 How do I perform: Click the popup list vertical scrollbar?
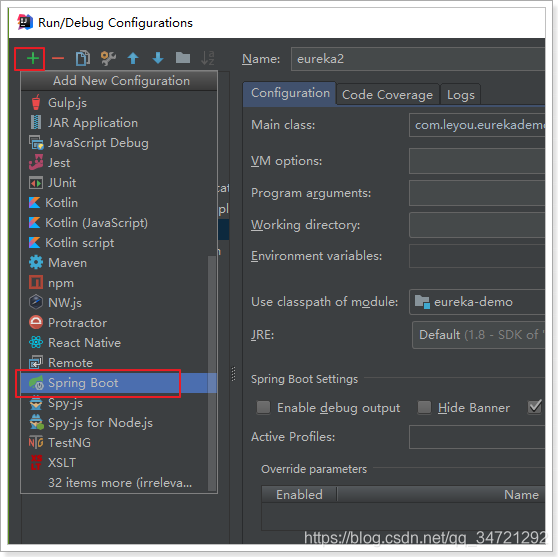coord(212,373)
